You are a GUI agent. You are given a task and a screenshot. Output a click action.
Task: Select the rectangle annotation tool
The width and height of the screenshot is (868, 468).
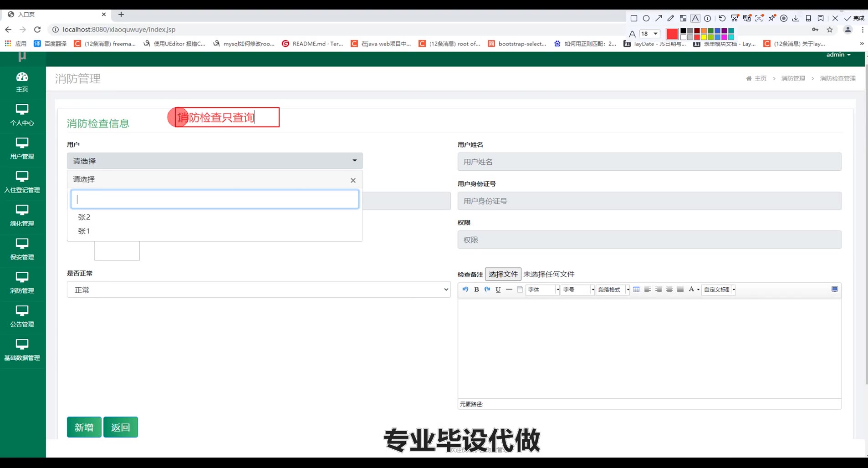coord(633,18)
